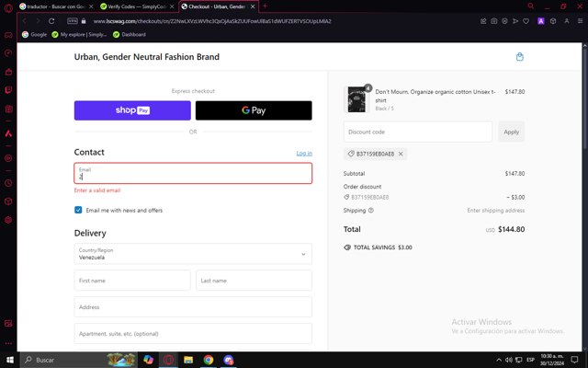This screenshot has width=588, height=368.
Task: Open the notification center icon
Action: coord(575,360)
